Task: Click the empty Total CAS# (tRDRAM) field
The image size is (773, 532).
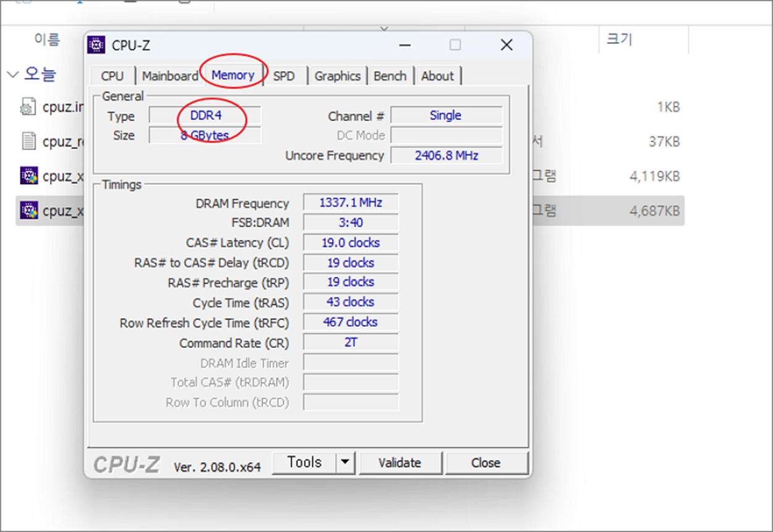Action: 351,382
